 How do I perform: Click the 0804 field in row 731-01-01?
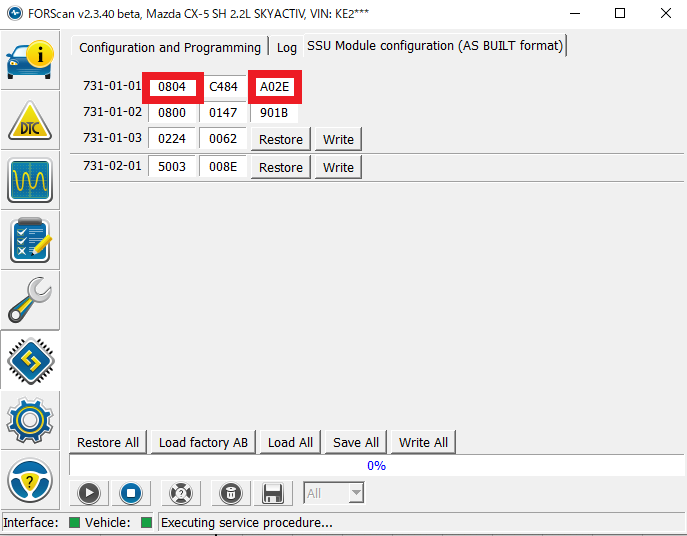tap(172, 87)
